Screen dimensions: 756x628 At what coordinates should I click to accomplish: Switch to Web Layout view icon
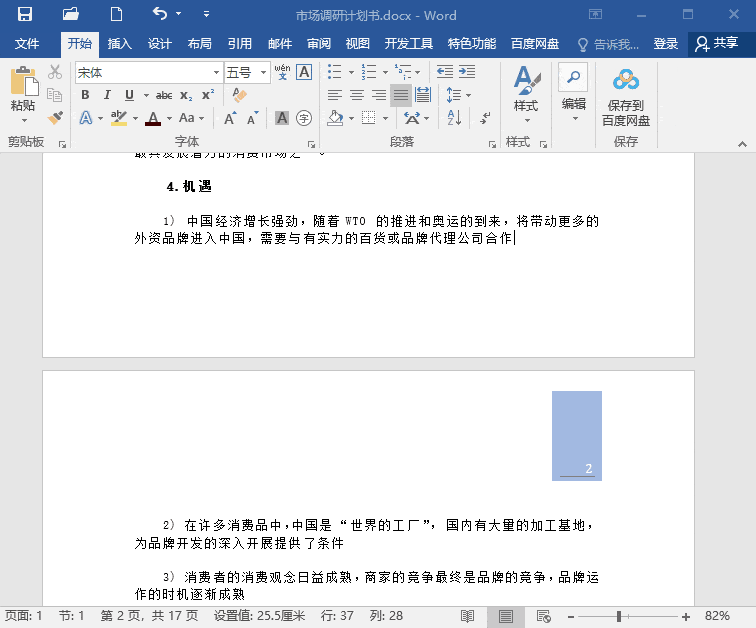pos(544,616)
